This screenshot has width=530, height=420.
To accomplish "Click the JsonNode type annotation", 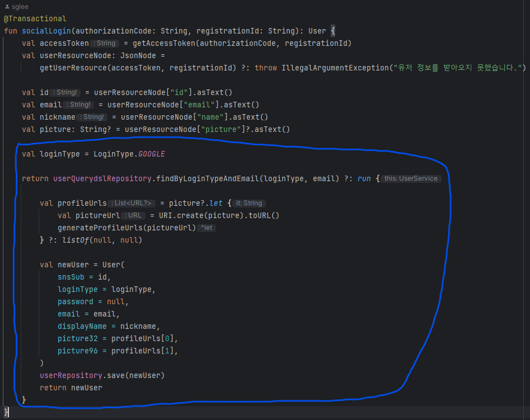I will coord(138,55).
